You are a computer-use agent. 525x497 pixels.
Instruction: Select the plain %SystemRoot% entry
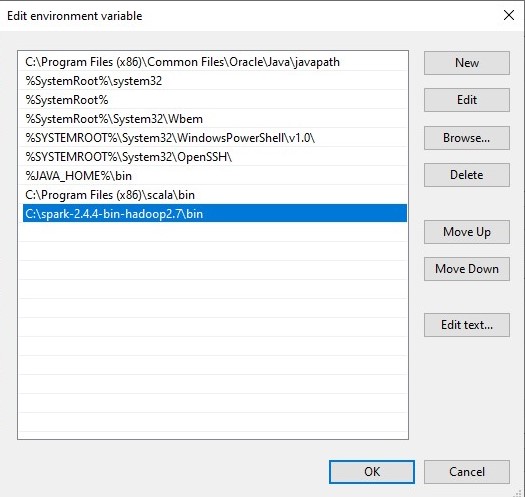coord(215,100)
